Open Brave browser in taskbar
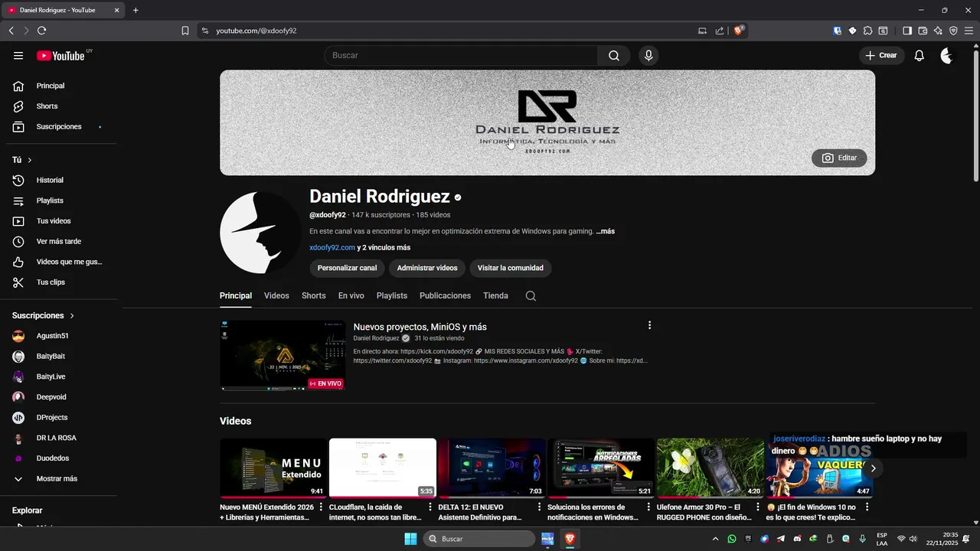The image size is (980, 551). coord(570,539)
